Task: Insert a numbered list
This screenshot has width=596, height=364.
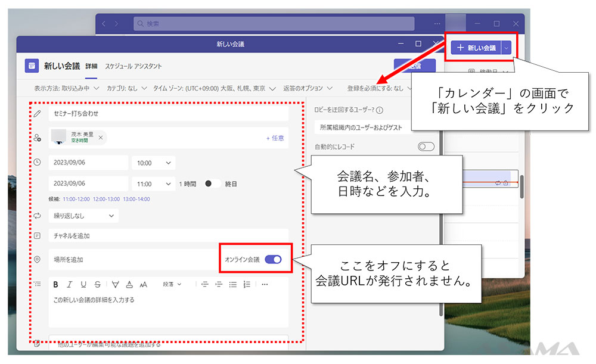Action: (x=247, y=285)
